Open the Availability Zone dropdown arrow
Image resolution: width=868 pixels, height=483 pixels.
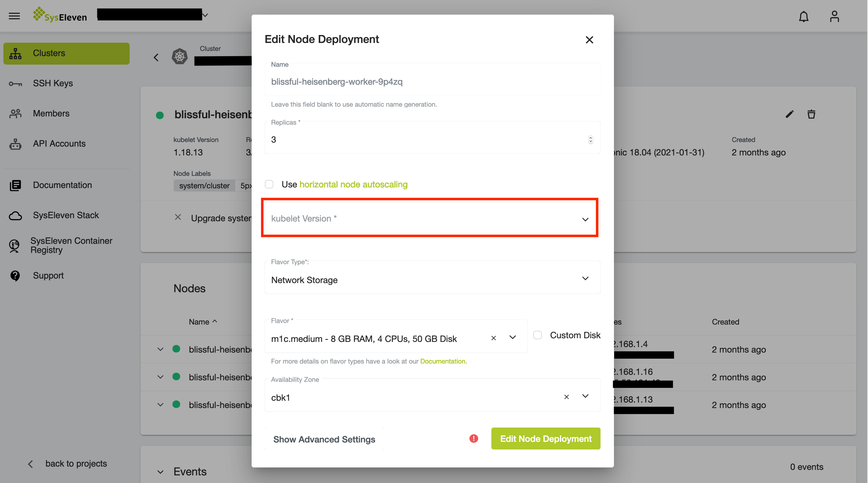(x=585, y=396)
